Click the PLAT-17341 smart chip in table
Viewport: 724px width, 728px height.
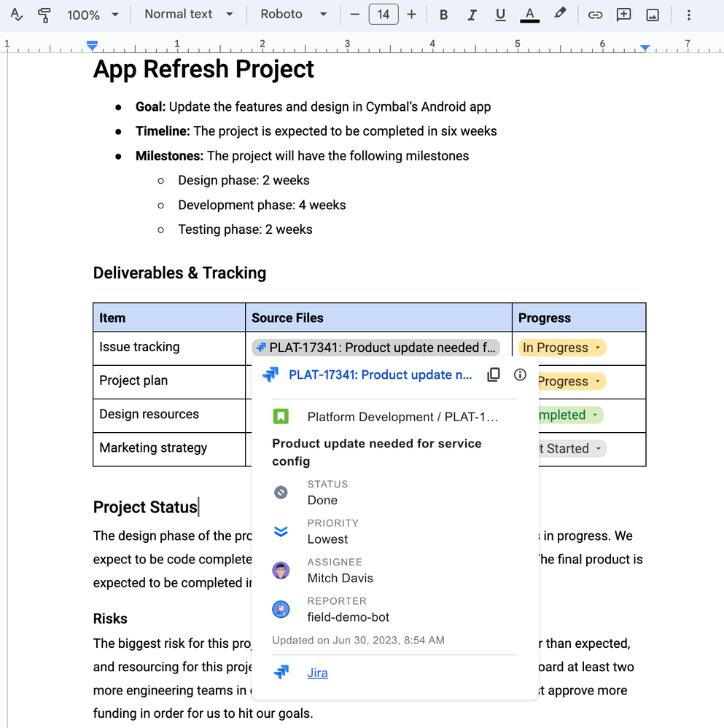375,348
